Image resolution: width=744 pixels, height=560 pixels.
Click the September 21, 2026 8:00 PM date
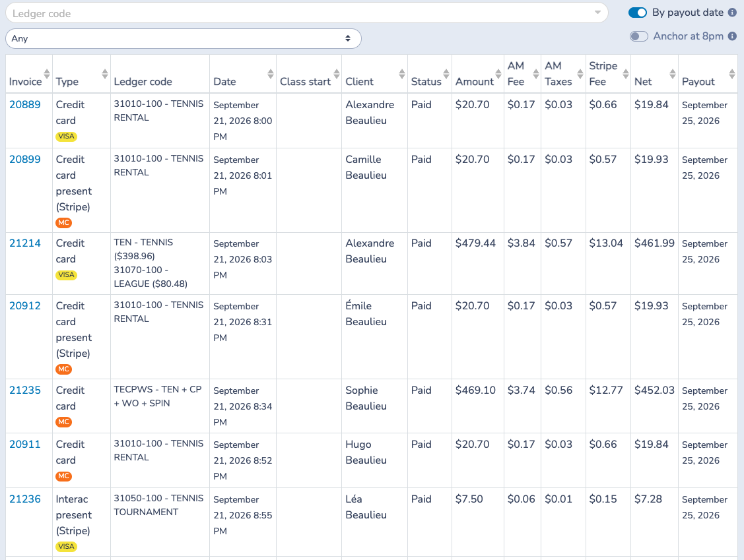pos(242,121)
